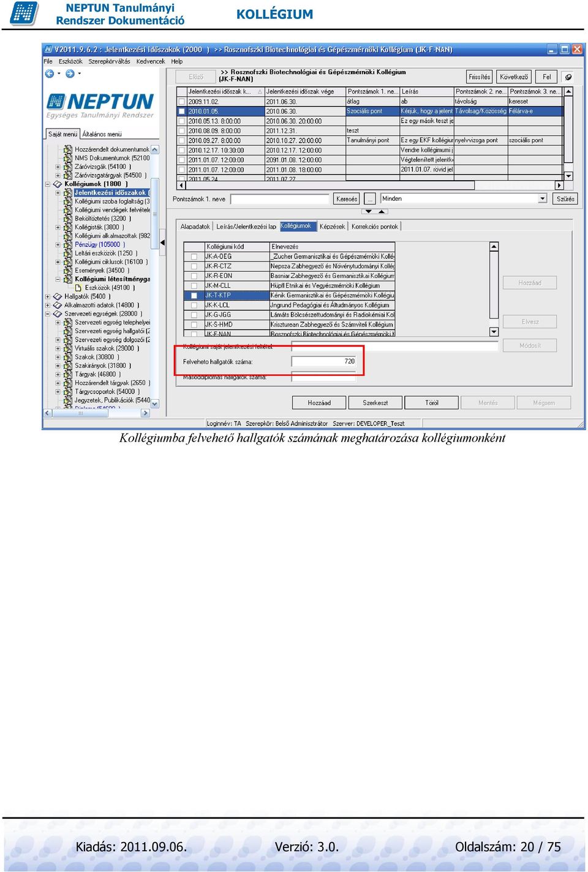Click the back navigation arrow icon
Screen dimensions: 588x872
[x=50, y=73]
